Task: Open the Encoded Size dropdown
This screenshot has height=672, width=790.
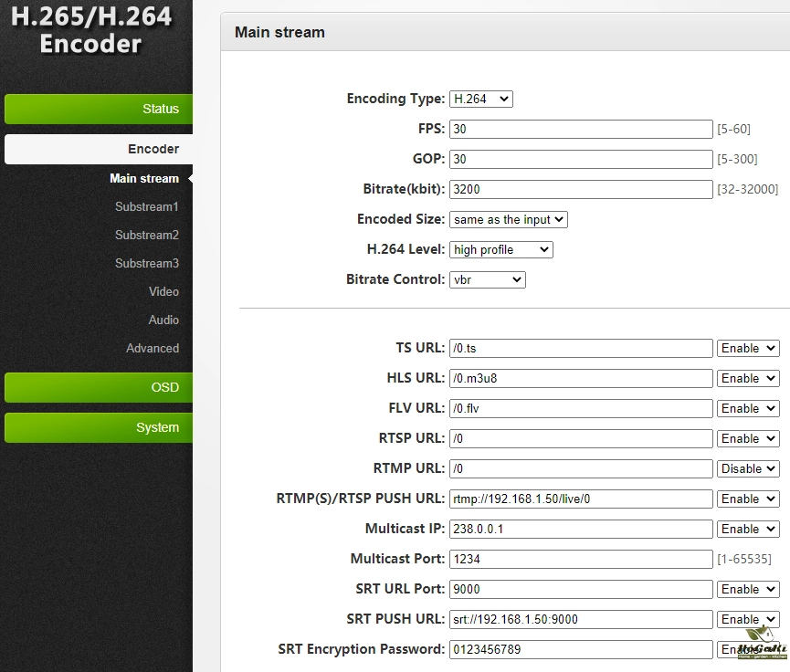Action: pos(509,219)
